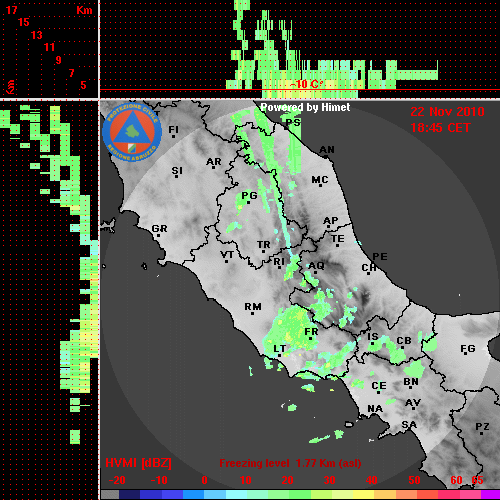Click the city label 'BN' on map
The width and height of the screenshot is (500, 500).
(x=411, y=382)
